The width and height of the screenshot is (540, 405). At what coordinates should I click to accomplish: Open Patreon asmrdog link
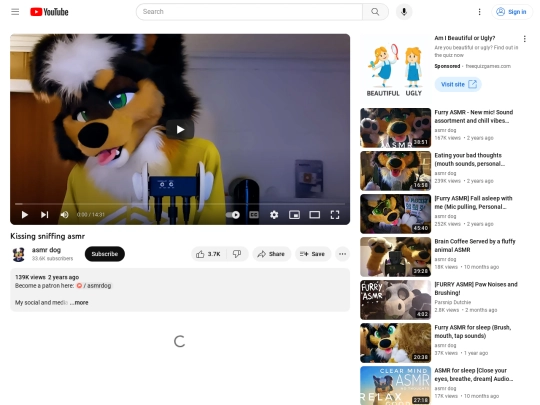(94, 286)
